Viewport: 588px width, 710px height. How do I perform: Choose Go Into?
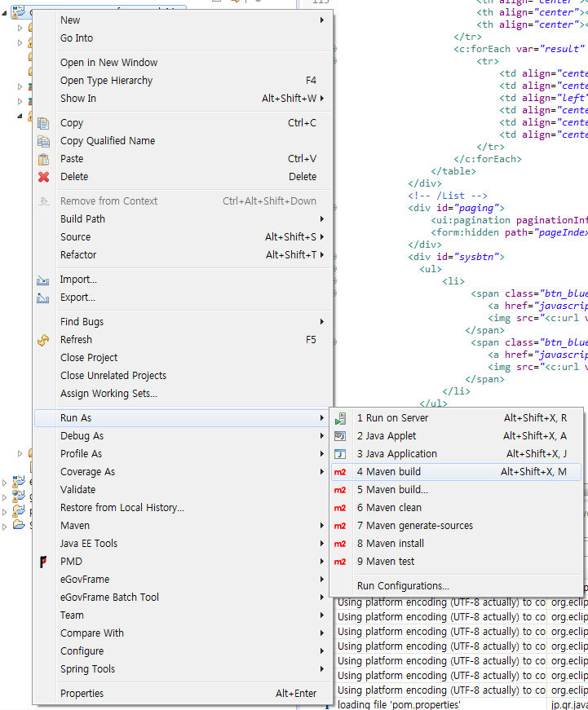(x=183, y=38)
